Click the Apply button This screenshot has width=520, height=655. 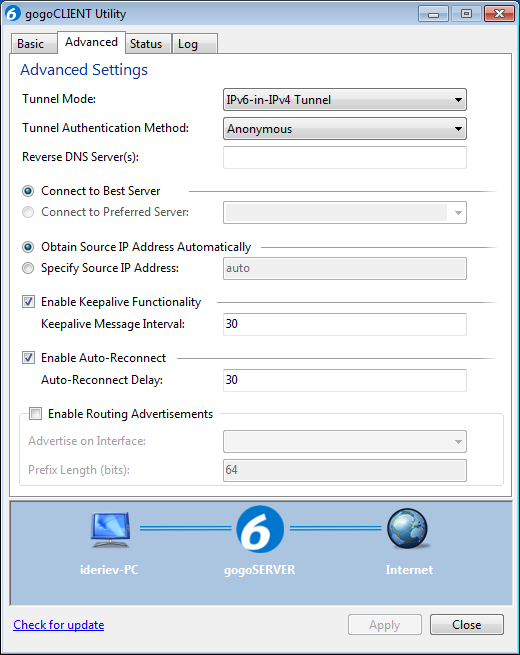(x=385, y=625)
